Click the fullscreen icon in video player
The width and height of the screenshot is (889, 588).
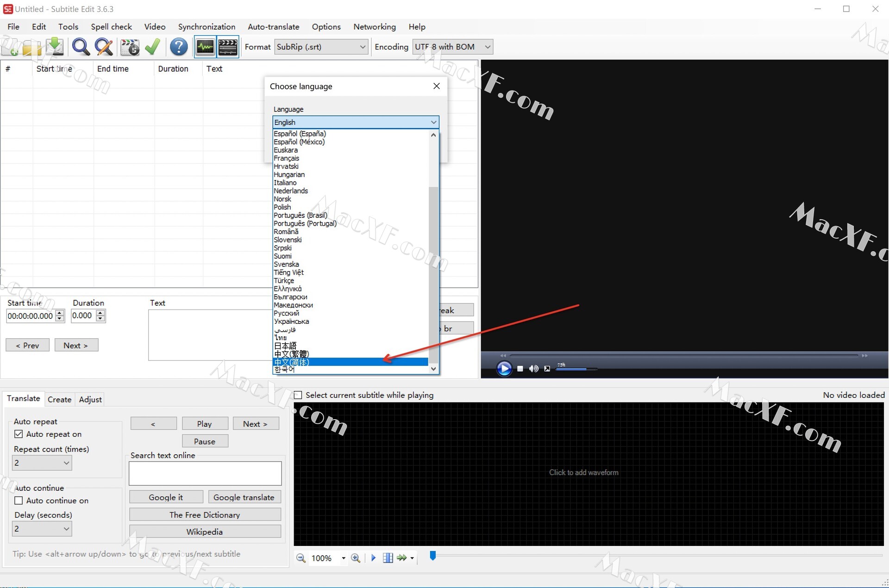tap(547, 369)
